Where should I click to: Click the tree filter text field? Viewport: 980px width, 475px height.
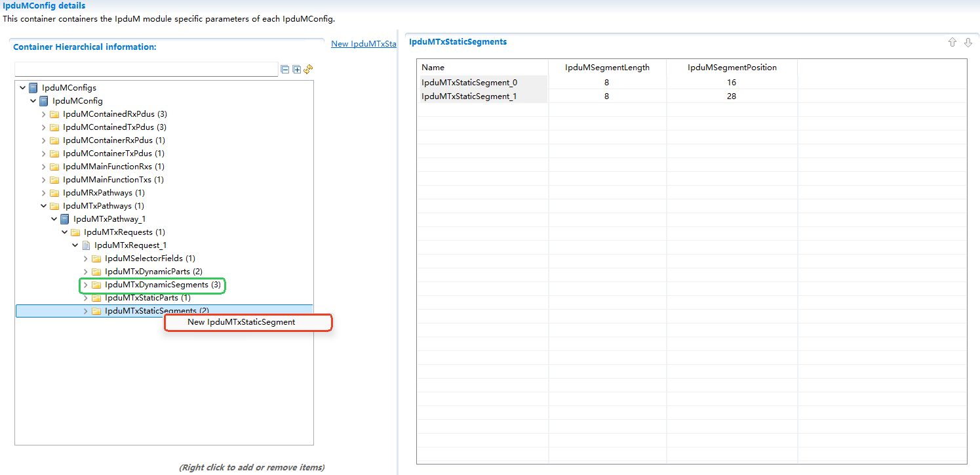point(146,70)
